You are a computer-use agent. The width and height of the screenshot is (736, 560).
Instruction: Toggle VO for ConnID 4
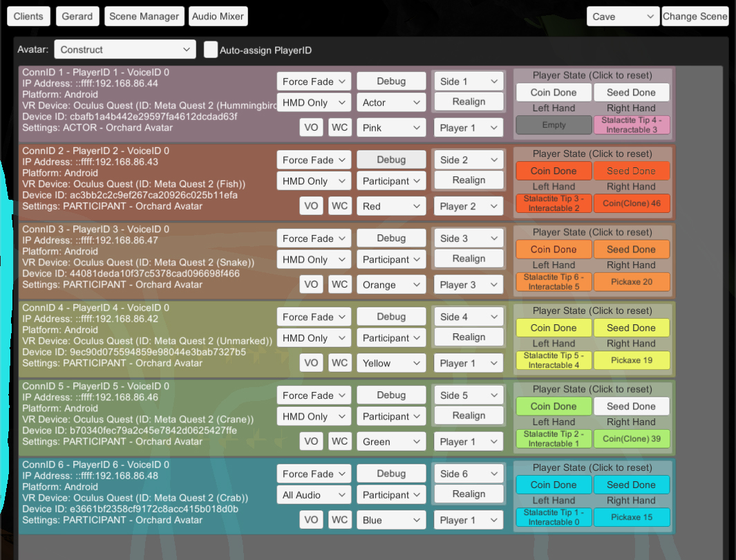coord(311,362)
